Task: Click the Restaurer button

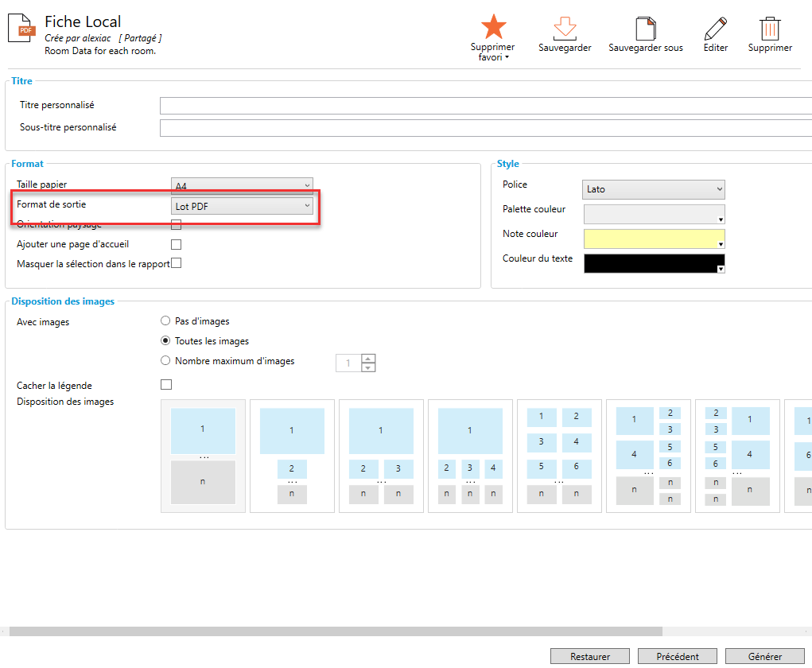Action: tap(590, 657)
